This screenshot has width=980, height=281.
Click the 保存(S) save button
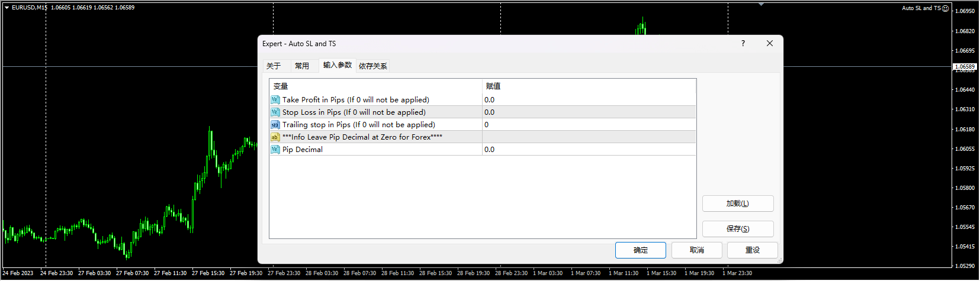click(x=738, y=229)
